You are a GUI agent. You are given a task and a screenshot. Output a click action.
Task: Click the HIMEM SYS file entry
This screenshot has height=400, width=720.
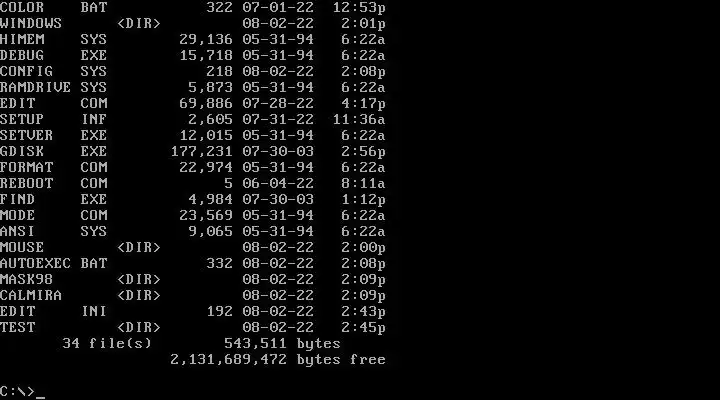tap(193, 39)
